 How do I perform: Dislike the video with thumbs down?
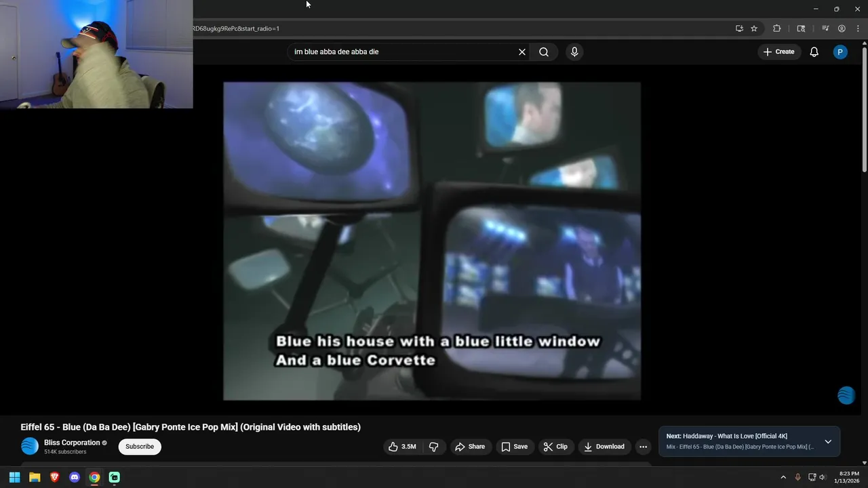tap(434, 447)
